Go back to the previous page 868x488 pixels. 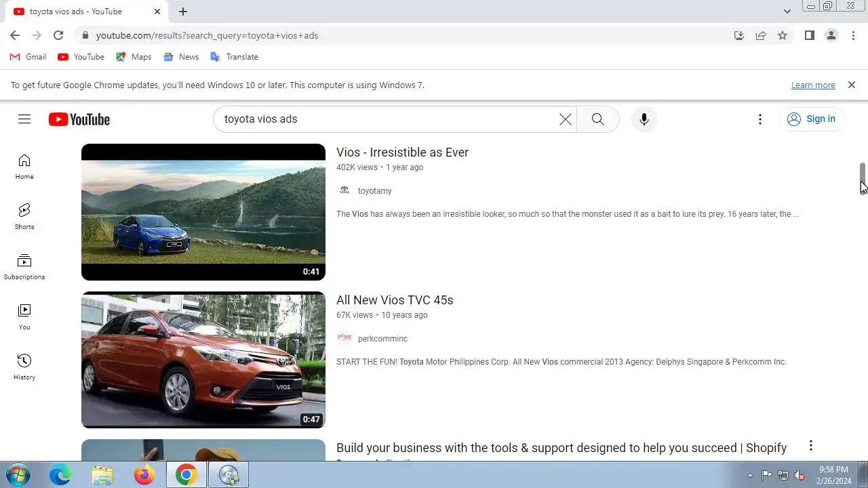click(15, 35)
